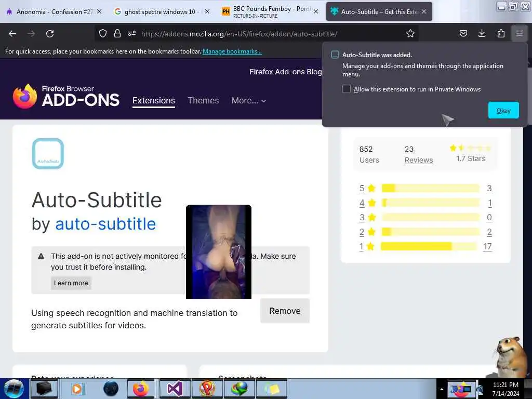Close the Auto-Subtitle tab
The image size is (532, 399).
click(424, 11)
